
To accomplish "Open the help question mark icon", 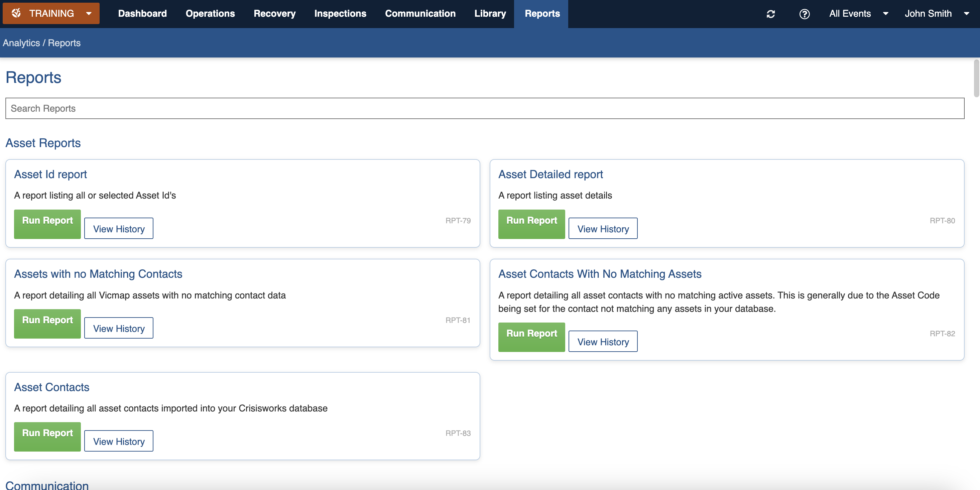I will tap(804, 14).
